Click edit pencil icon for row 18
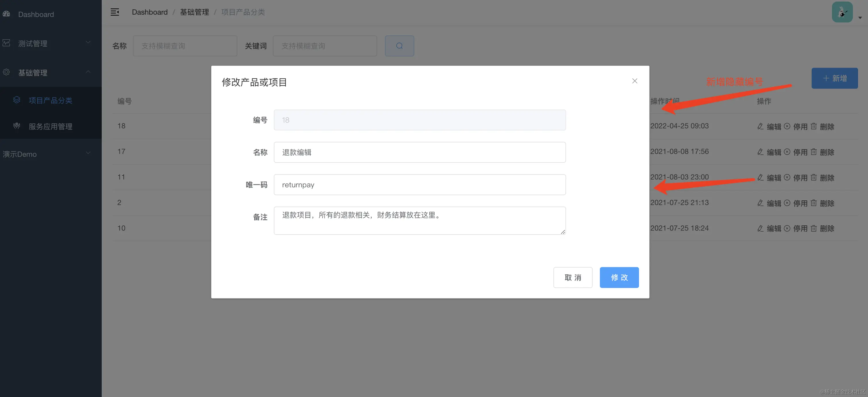This screenshot has width=868, height=397. (760, 126)
